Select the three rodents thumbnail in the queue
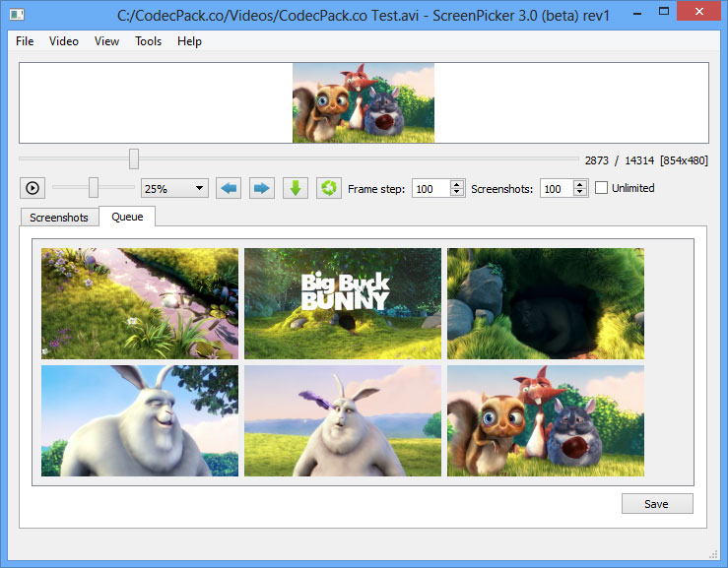This screenshot has height=568, width=728. [546, 420]
